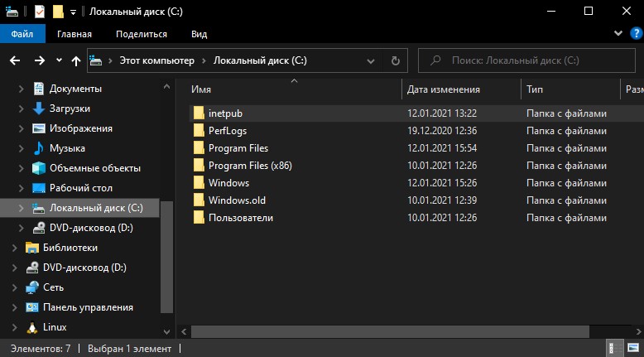Expand the address bar history dropdown

[x=371, y=61]
